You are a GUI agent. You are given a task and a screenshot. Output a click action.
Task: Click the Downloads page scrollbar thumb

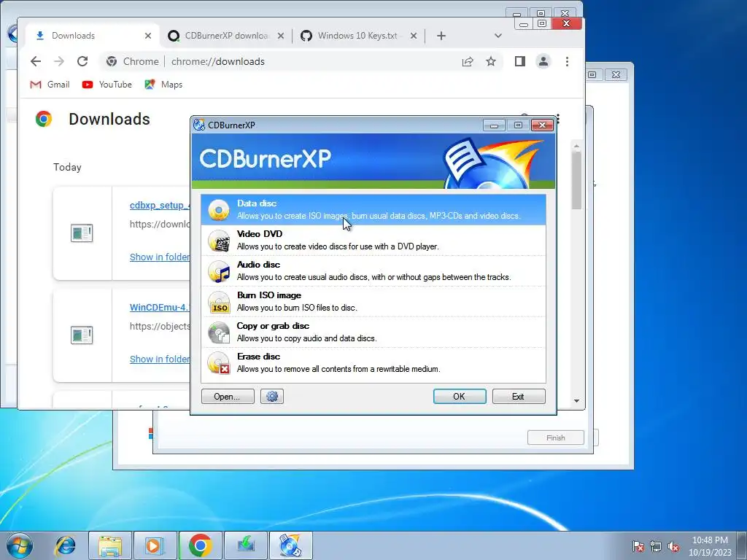tap(576, 181)
